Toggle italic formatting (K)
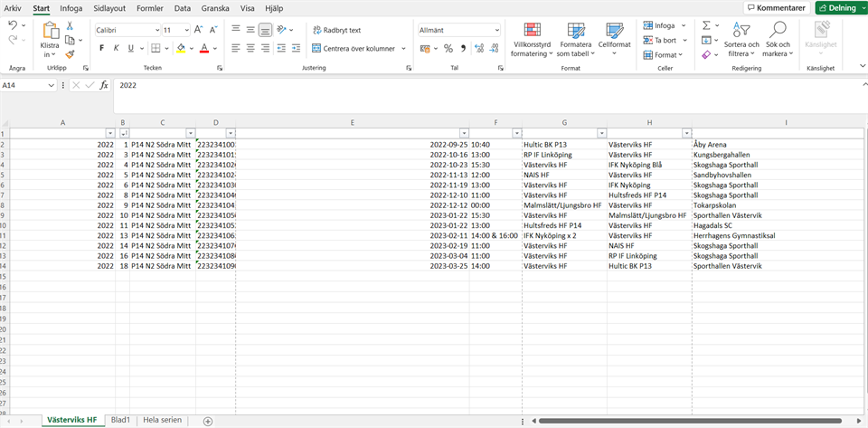 116,48
